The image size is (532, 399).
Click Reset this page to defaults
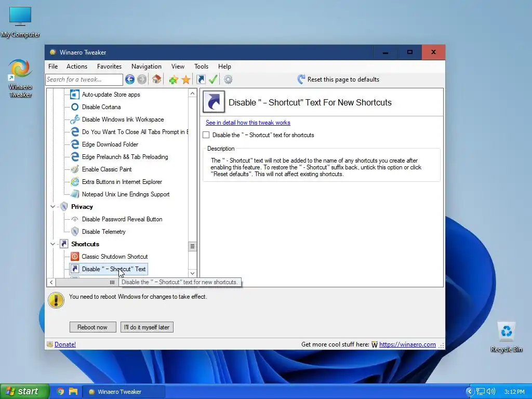click(x=343, y=79)
